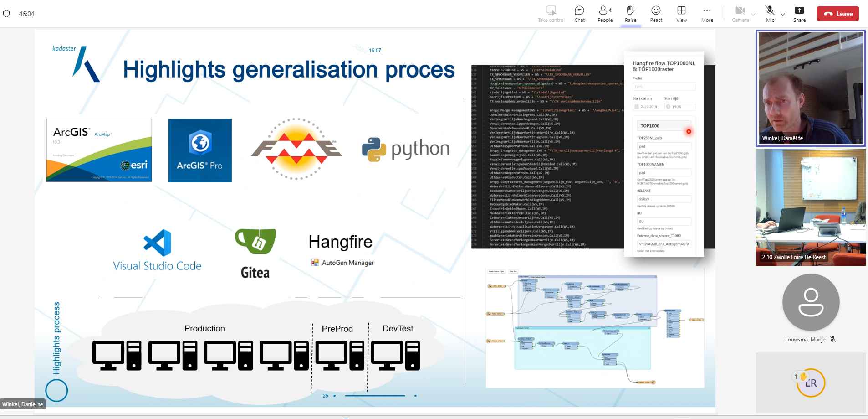Click the 16:07 time label
The width and height of the screenshot is (868, 419).
(x=375, y=50)
